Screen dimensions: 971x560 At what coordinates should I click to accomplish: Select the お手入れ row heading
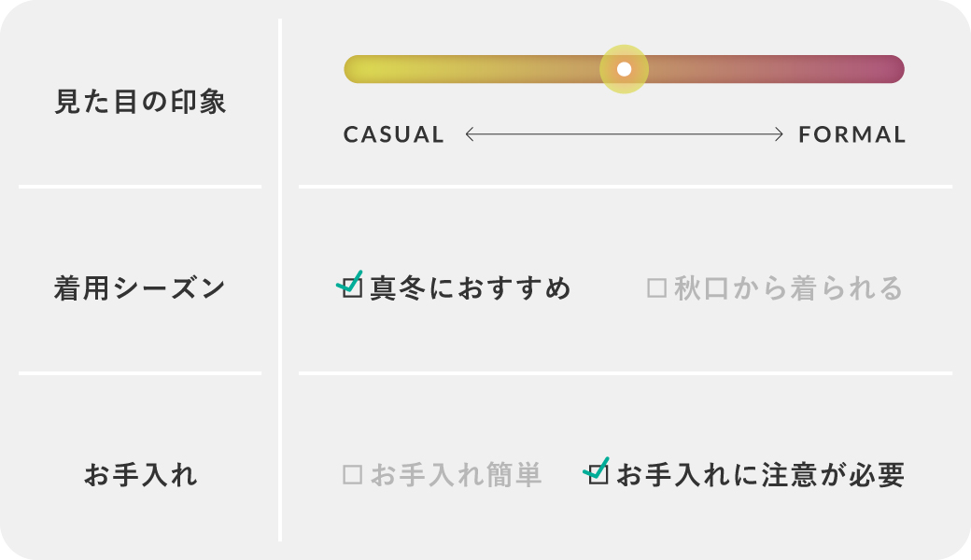(141, 475)
